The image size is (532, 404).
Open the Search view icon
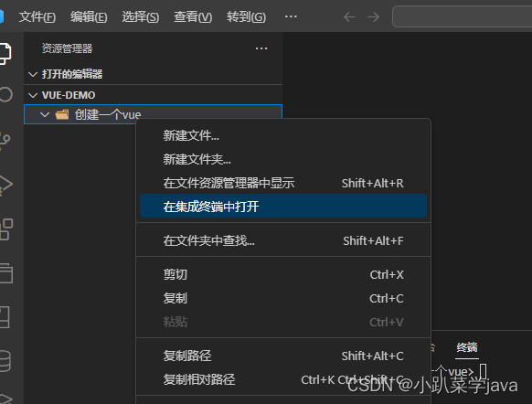click(x=5, y=95)
